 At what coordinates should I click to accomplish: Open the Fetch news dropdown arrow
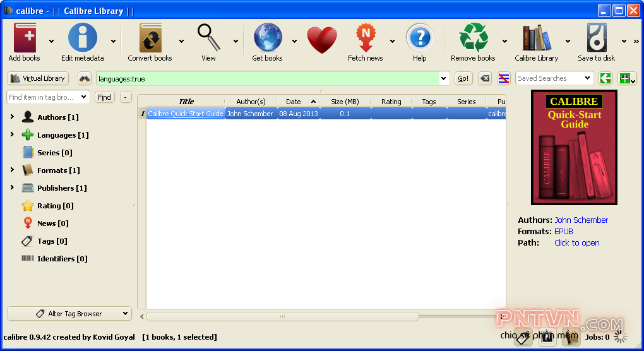pyautogui.click(x=392, y=41)
